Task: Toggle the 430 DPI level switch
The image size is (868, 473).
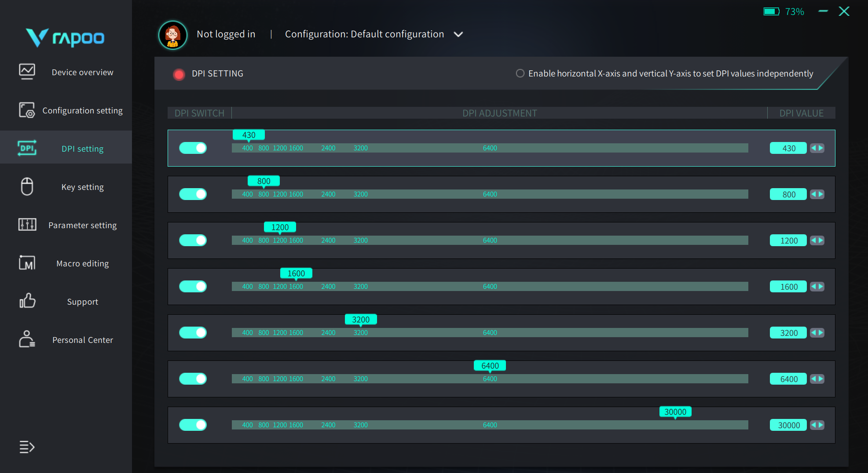Action: pyautogui.click(x=193, y=148)
